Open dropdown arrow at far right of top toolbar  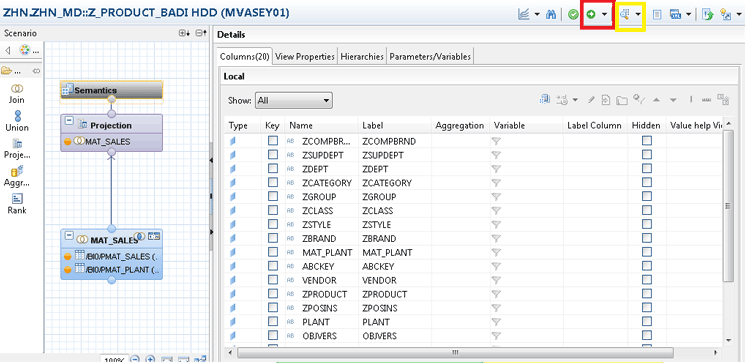point(739,15)
